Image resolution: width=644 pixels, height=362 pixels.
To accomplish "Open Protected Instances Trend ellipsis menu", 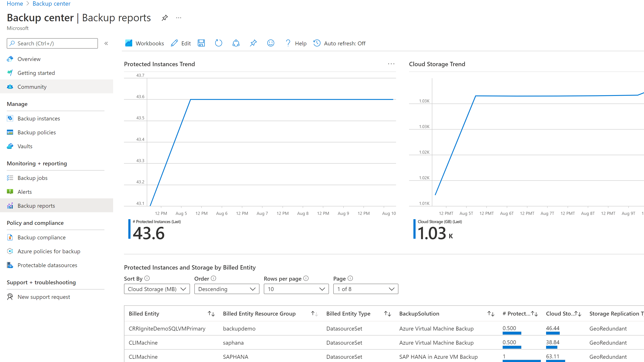I will (391, 64).
